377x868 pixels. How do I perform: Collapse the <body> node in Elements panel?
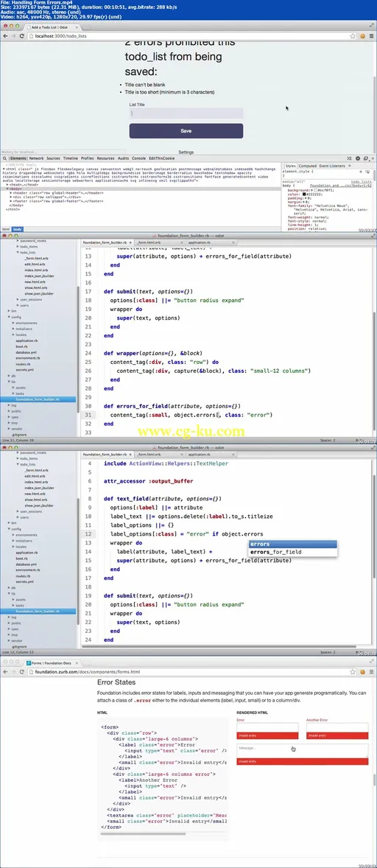pos(7,189)
